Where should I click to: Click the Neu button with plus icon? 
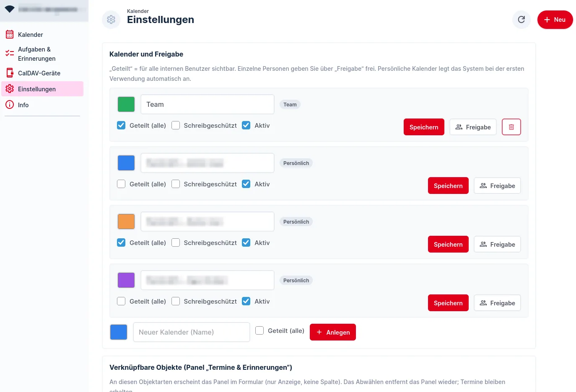[x=555, y=20]
